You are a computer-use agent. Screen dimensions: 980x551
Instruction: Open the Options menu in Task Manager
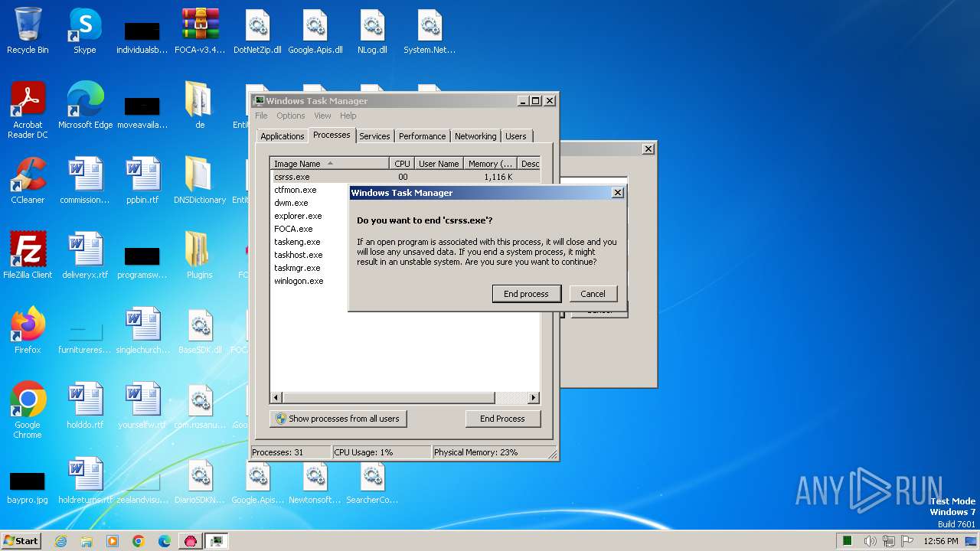(x=291, y=116)
